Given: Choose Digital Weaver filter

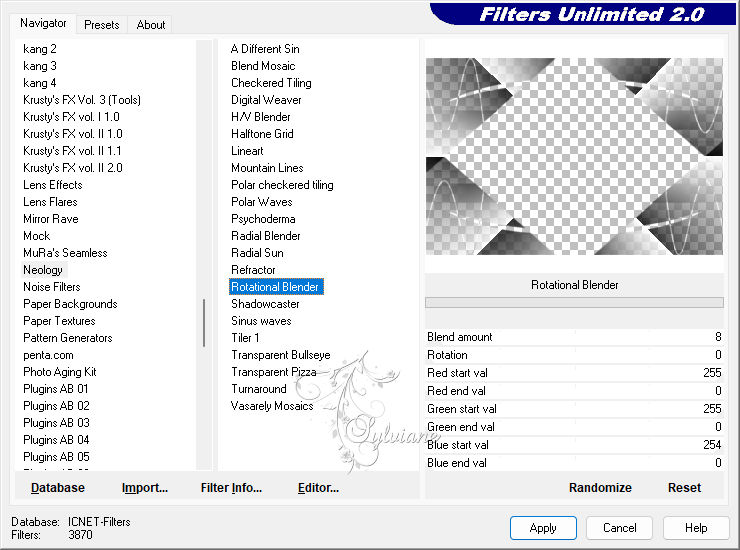Looking at the screenshot, I should coord(266,100).
